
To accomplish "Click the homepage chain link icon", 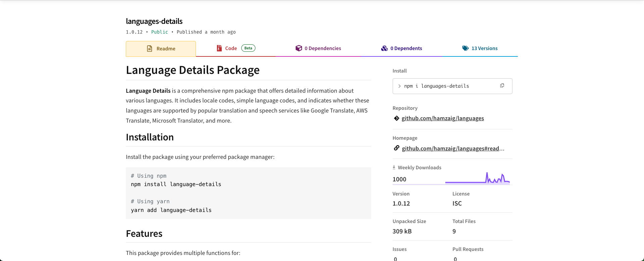I will pos(397,148).
